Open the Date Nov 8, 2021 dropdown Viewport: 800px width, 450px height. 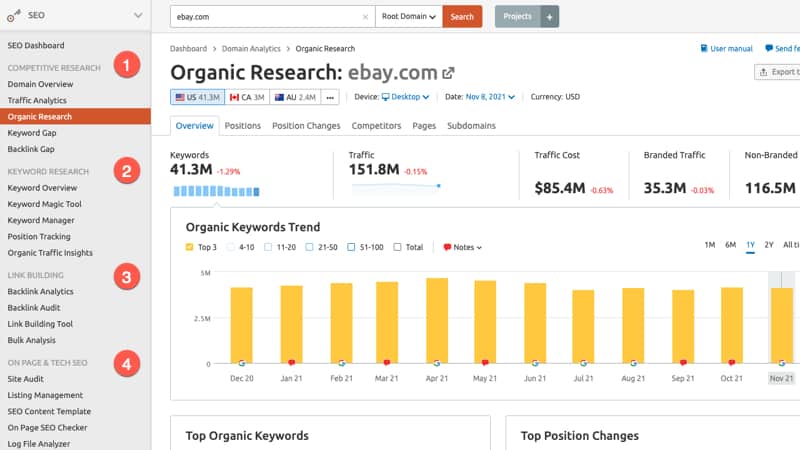(490, 96)
